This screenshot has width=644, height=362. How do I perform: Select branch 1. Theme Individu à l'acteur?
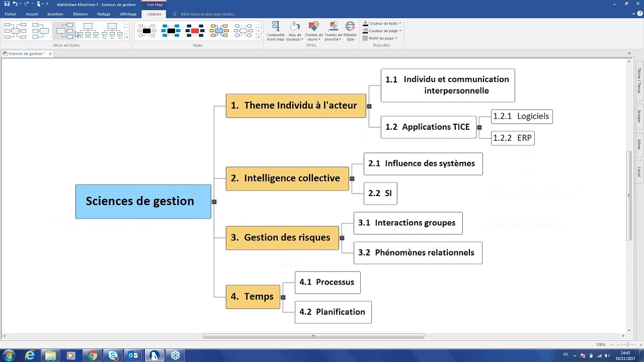click(x=296, y=106)
